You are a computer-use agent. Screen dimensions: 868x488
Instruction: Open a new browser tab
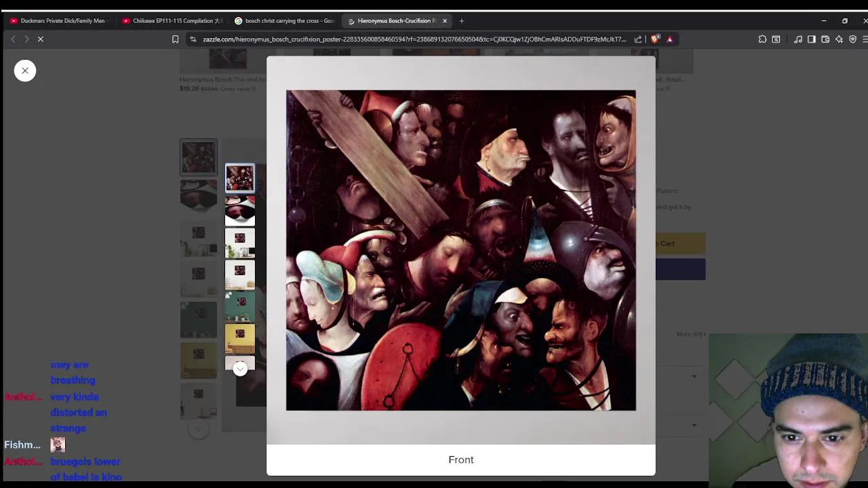tap(462, 21)
